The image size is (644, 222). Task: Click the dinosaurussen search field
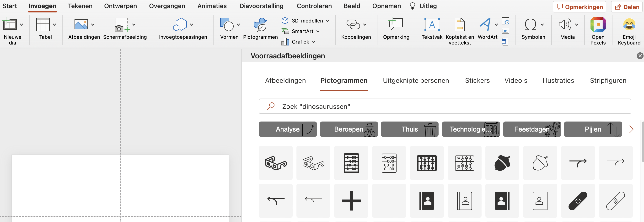[x=400, y=106]
